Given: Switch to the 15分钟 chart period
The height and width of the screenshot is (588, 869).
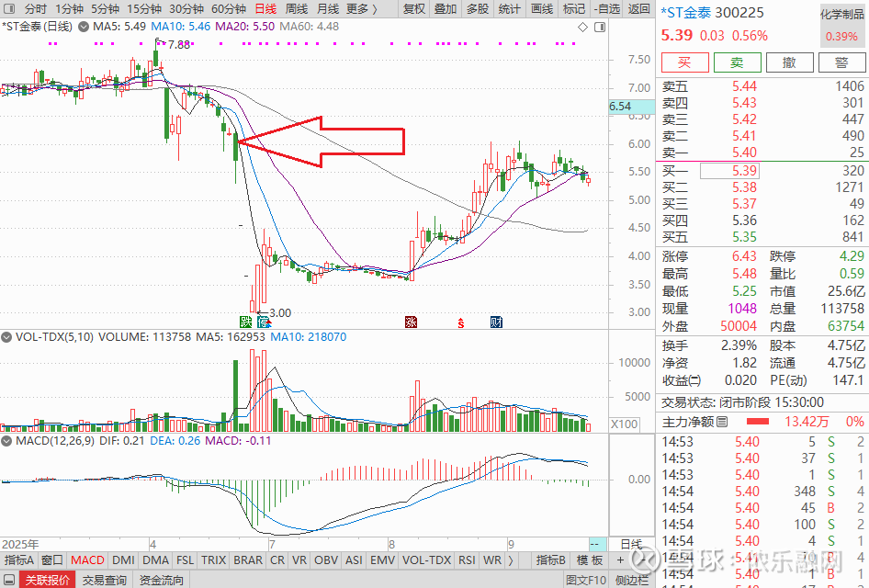Looking at the screenshot, I should click(144, 9).
